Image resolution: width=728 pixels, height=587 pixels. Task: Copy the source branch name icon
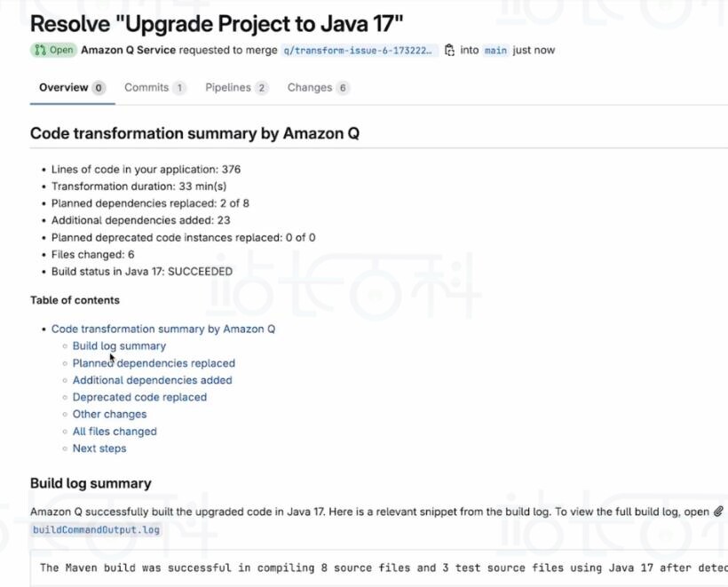coord(449,50)
